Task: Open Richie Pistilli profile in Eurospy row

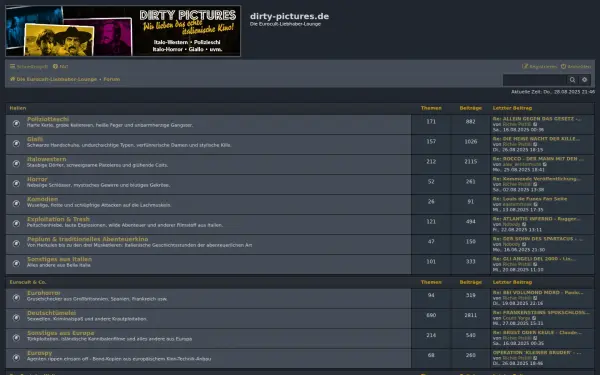Action: 517,358
